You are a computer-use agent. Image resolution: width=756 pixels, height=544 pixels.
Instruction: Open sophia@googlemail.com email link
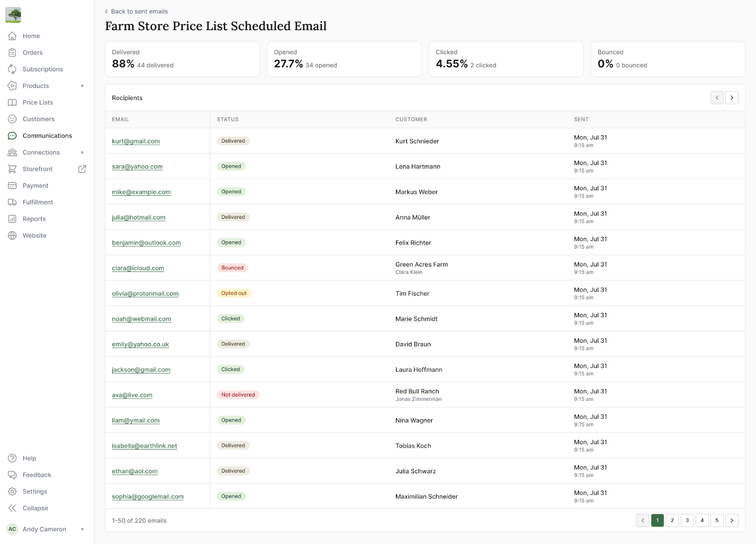[147, 497]
